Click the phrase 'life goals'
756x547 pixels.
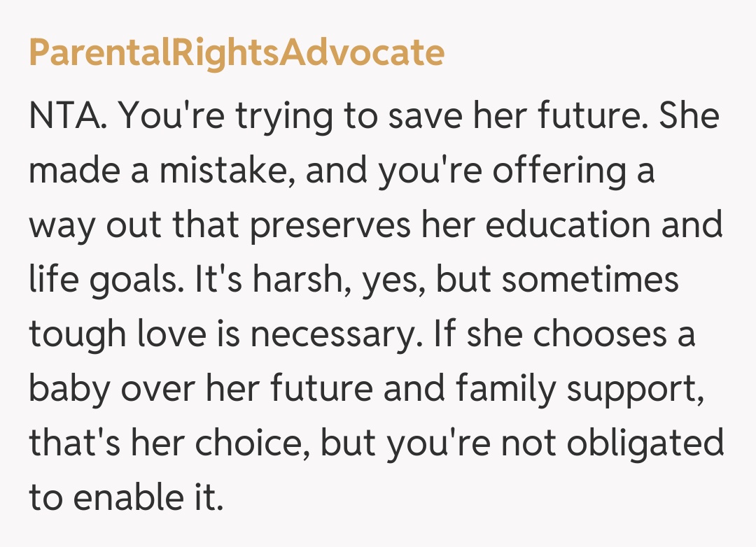point(102,280)
